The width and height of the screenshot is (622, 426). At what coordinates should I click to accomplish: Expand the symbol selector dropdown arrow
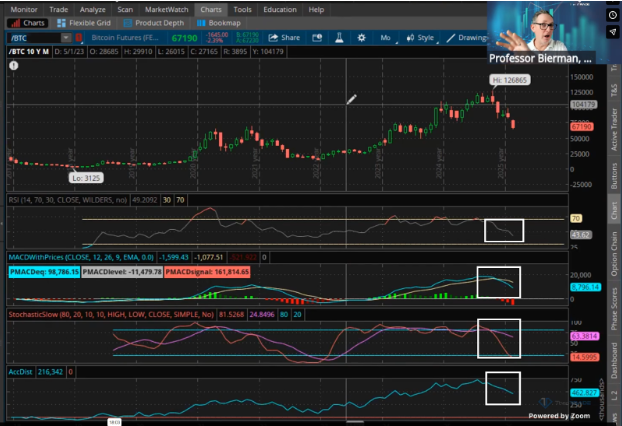(66, 38)
